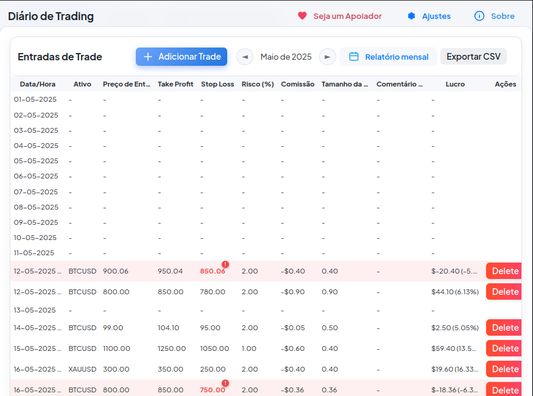The height and width of the screenshot is (396, 533).
Task: Click the Diário de Trading title
Action: pyautogui.click(x=51, y=16)
